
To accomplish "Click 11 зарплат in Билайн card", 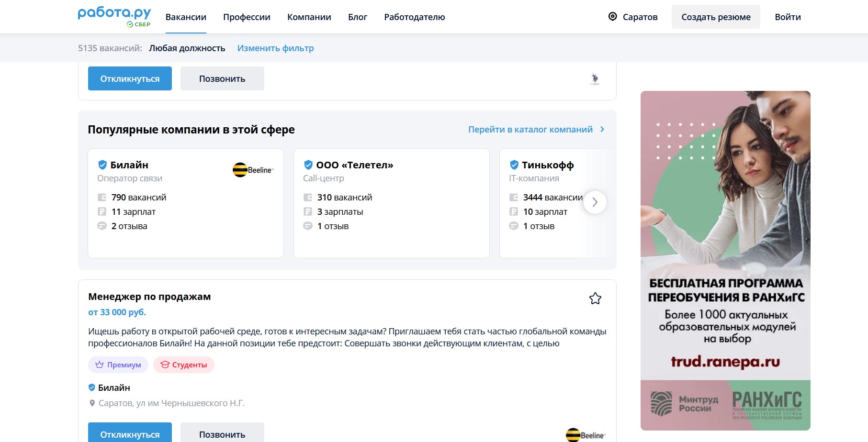I will 134,212.
